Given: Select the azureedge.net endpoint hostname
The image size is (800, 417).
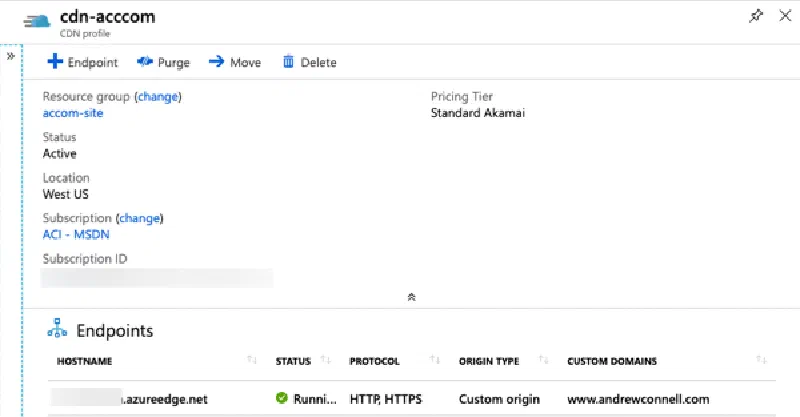Looking at the screenshot, I should pos(129,399).
